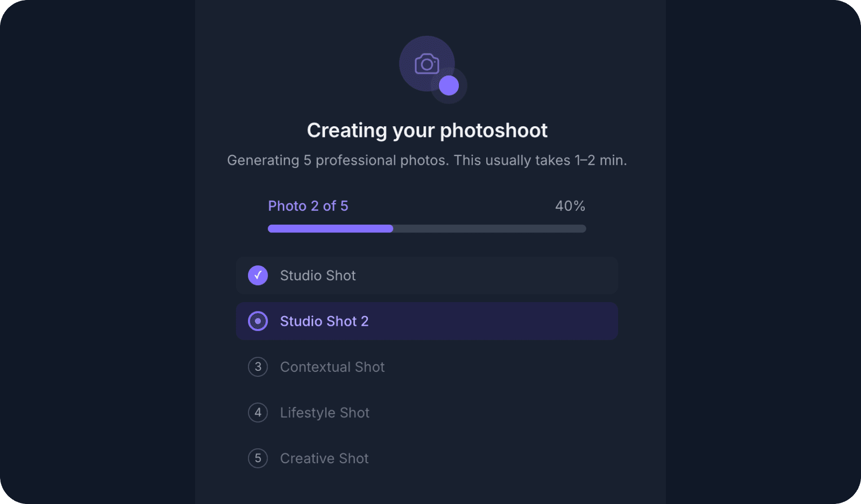Screen dimensions: 861x504
Task: Click the Contextual Shot label
Action: [332, 367]
